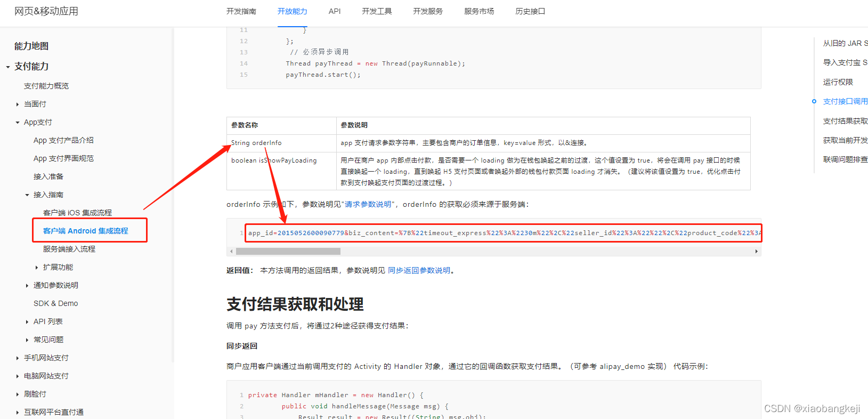
Task: Click the 同步返回 subheading
Action: point(242,346)
